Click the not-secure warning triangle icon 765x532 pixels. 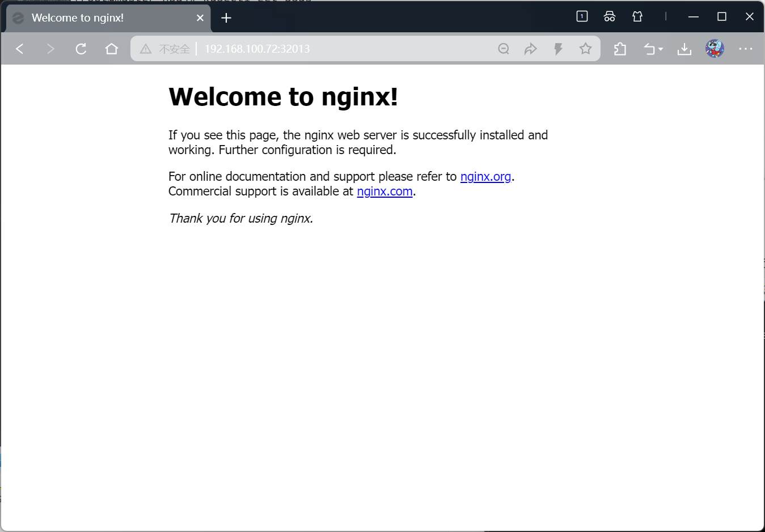click(146, 49)
